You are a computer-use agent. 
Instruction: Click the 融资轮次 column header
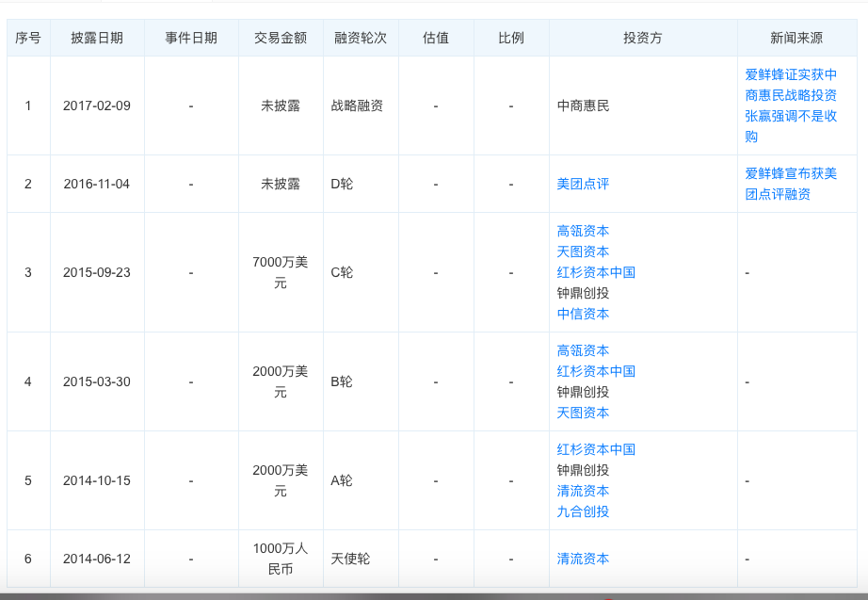coord(361,38)
